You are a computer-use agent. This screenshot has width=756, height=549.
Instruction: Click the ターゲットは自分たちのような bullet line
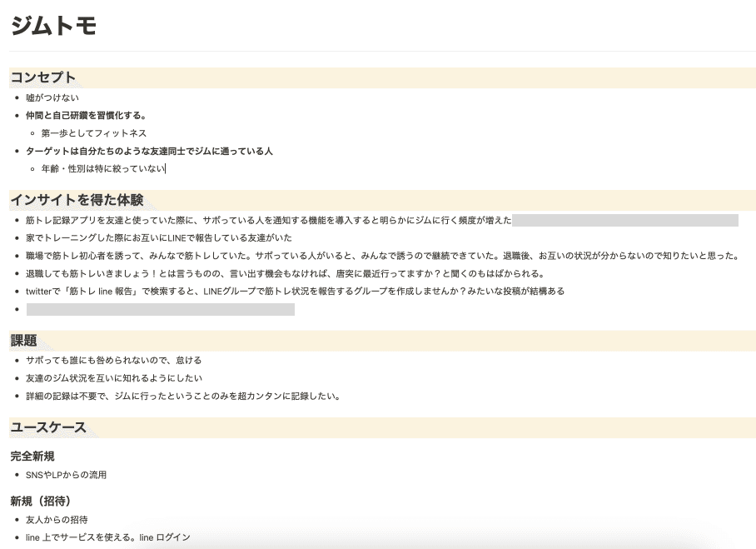click(149, 151)
